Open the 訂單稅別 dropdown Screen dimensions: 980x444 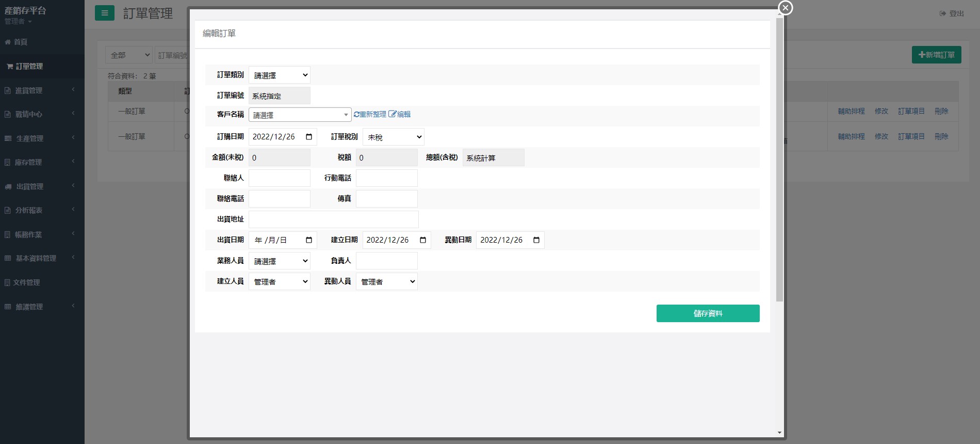pyautogui.click(x=394, y=137)
